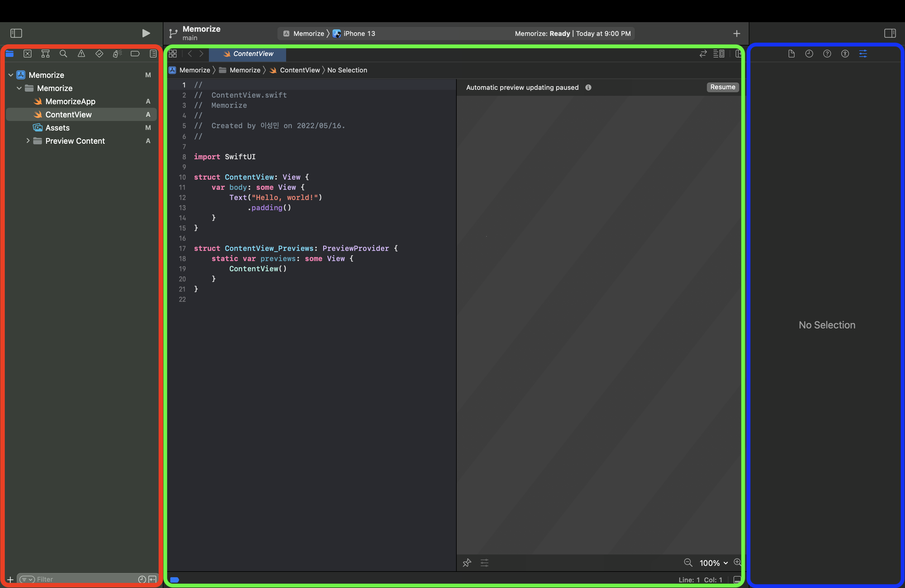Open the Issue navigator warning icon
This screenshot has width=905, height=588.
coord(81,54)
